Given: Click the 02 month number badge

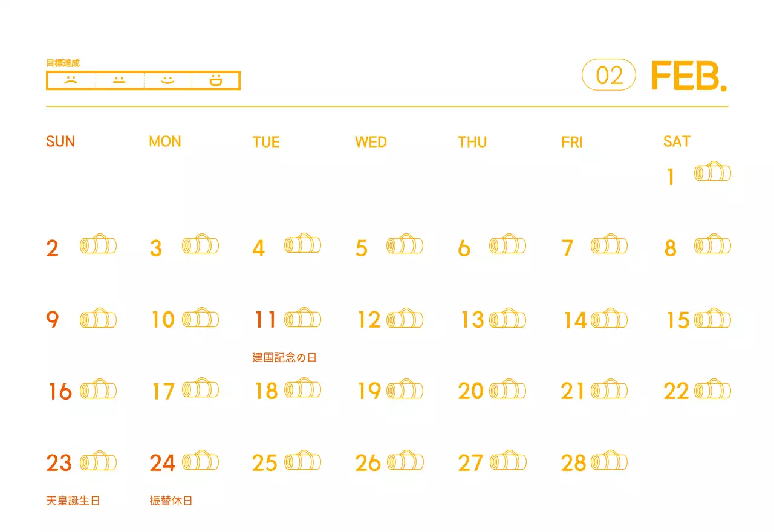Looking at the screenshot, I should point(609,75).
